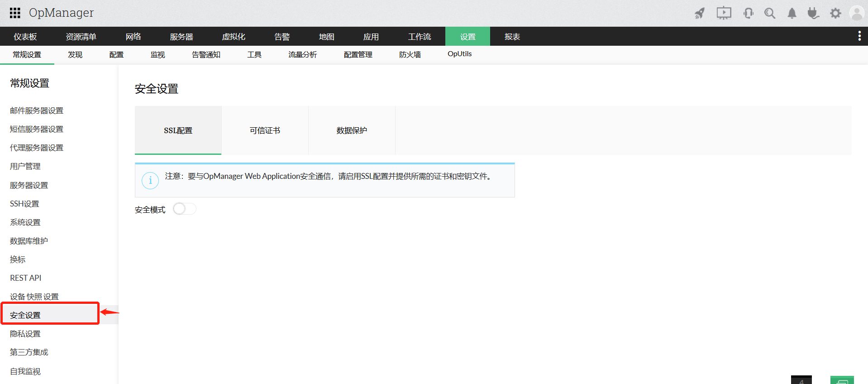The image size is (868, 384).
Task: Go to 报表 in navigation bar
Action: point(512,37)
